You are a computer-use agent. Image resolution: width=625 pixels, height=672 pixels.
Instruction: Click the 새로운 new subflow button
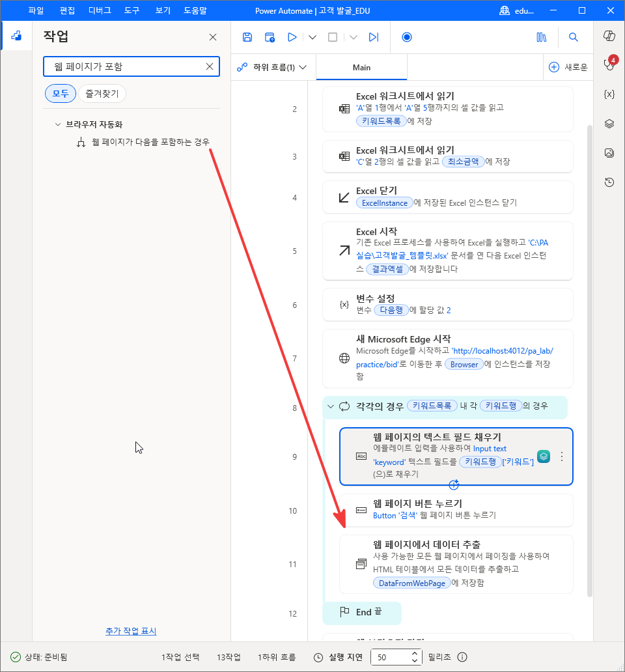coord(568,67)
